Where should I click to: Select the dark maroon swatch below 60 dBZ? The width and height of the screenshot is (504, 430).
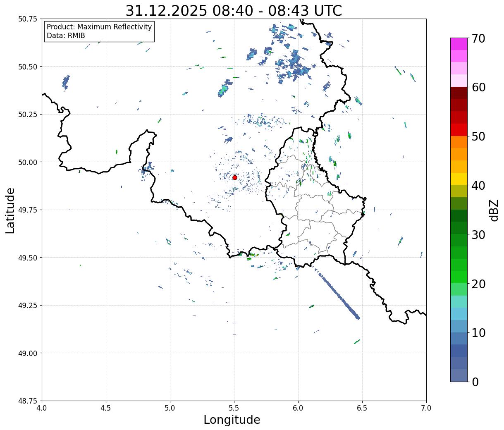point(459,93)
